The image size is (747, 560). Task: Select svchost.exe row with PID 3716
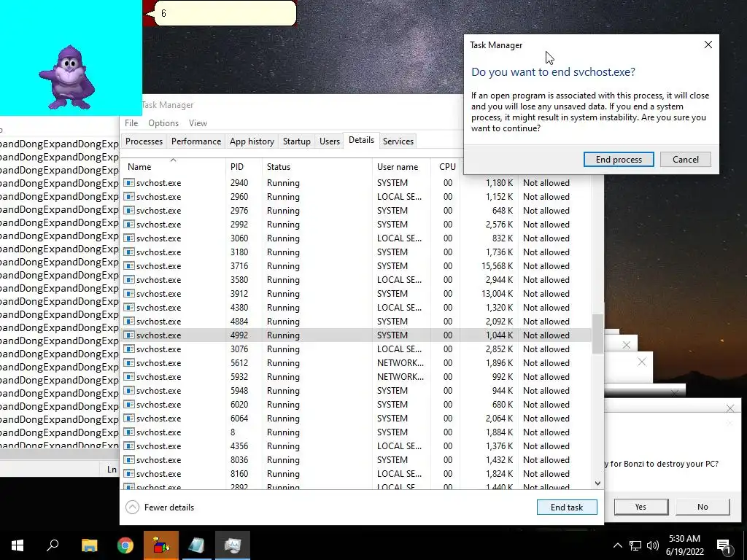tap(356, 265)
